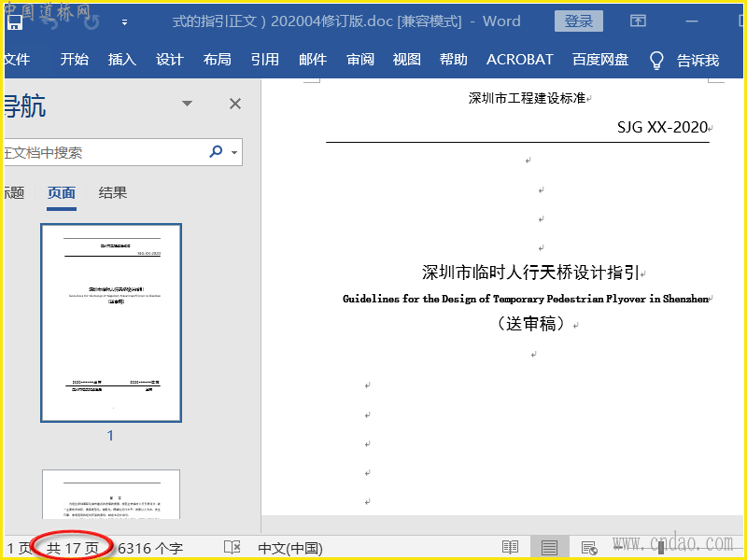Open the 文件 File menu

[x=17, y=60]
